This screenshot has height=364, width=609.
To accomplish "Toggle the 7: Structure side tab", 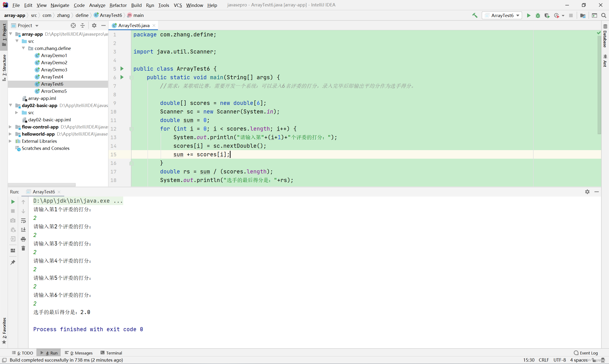I will coord(4,68).
